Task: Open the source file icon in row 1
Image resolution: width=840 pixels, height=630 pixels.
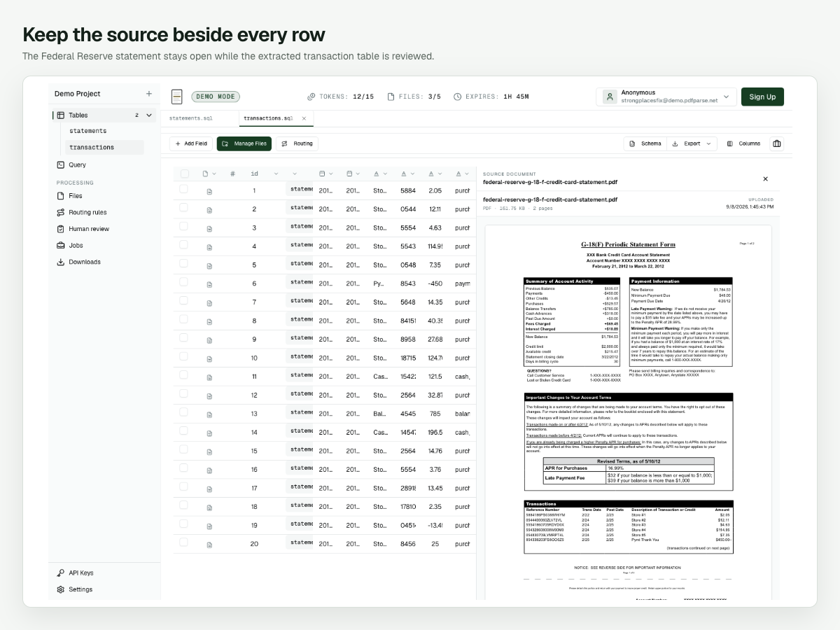Action: (209, 191)
